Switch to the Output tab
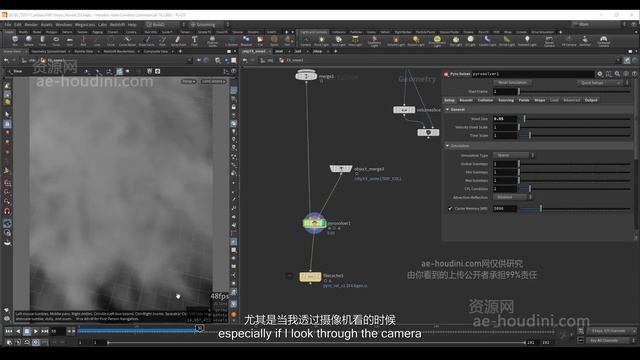The width and height of the screenshot is (640, 360). click(591, 100)
